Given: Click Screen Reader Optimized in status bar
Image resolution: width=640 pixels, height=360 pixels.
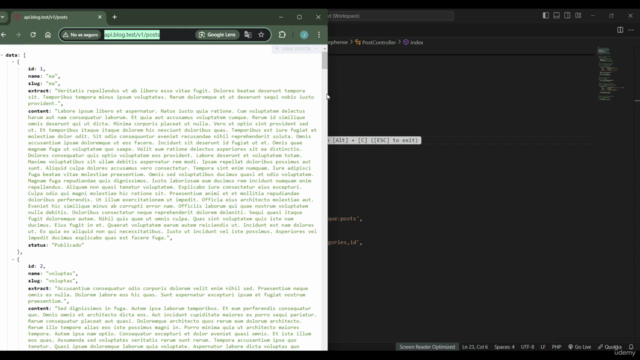Looking at the screenshot, I should click(427, 347).
